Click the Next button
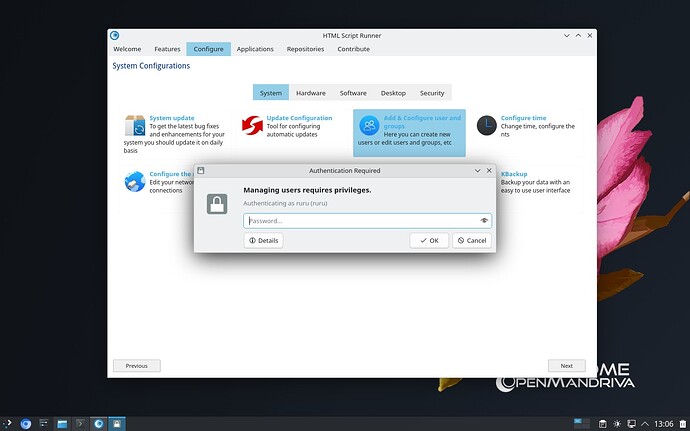The width and height of the screenshot is (690, 431). click(x=566, y=366)
